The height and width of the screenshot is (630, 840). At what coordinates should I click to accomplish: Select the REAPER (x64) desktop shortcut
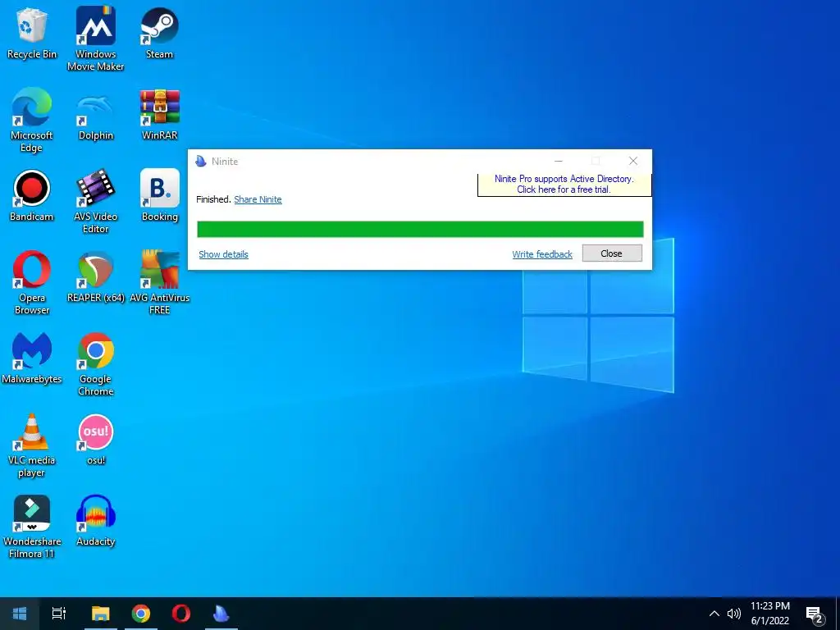click(x=95, y=277)
